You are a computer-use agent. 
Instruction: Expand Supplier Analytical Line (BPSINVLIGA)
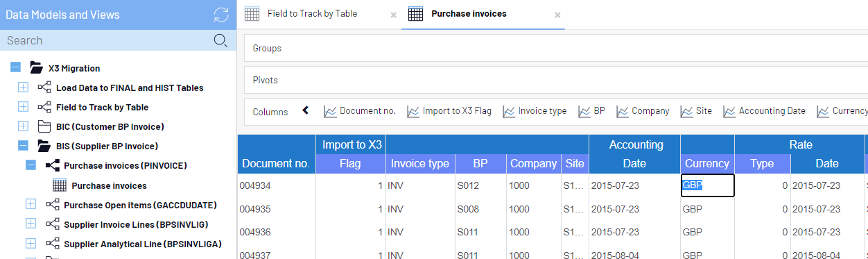[x=31, y=243]
